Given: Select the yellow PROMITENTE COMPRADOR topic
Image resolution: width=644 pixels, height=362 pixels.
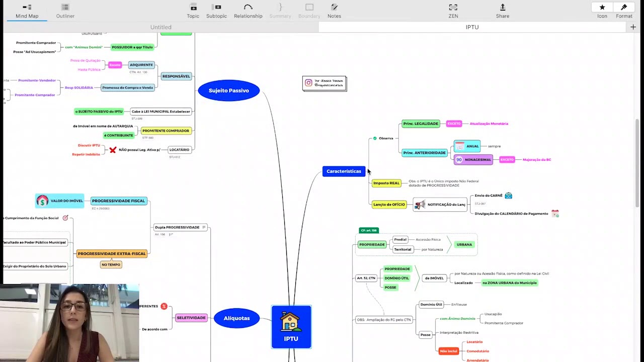Looking at the screenshot, I should click(166, 131).
